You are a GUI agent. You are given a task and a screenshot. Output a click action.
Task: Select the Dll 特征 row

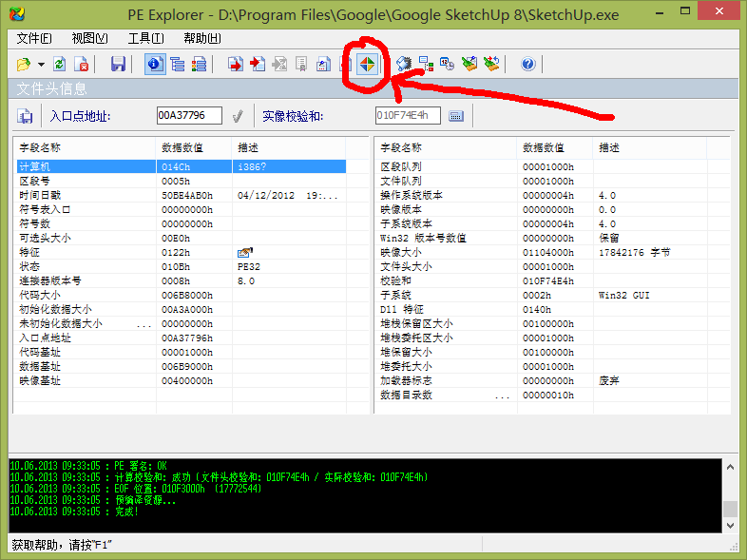tap(542, 309)
